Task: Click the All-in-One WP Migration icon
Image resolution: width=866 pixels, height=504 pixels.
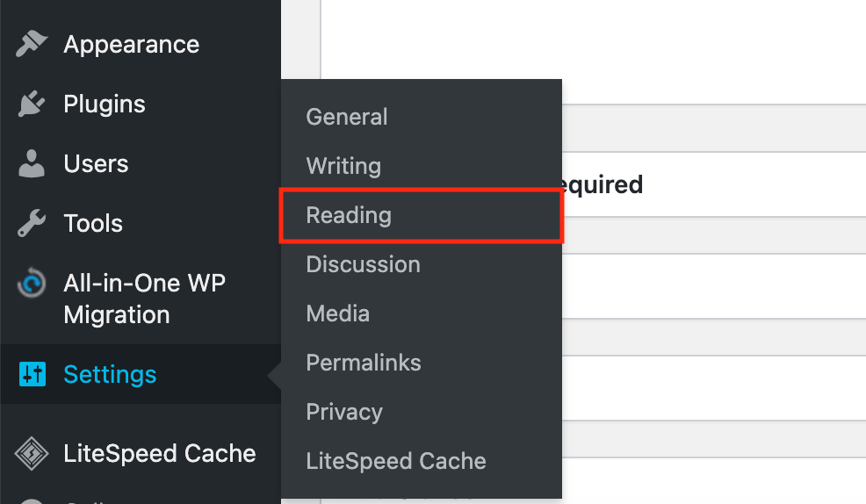Action: (32, 285)
